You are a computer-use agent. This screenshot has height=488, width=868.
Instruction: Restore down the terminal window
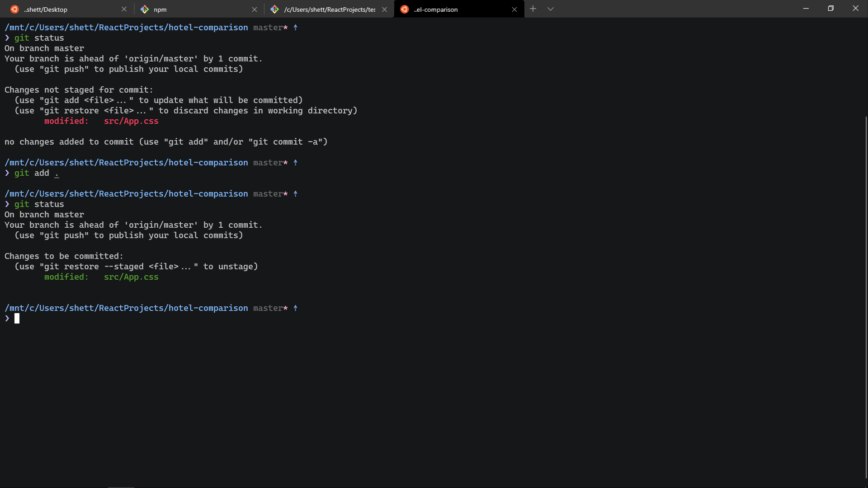click(x=830, y=9)
